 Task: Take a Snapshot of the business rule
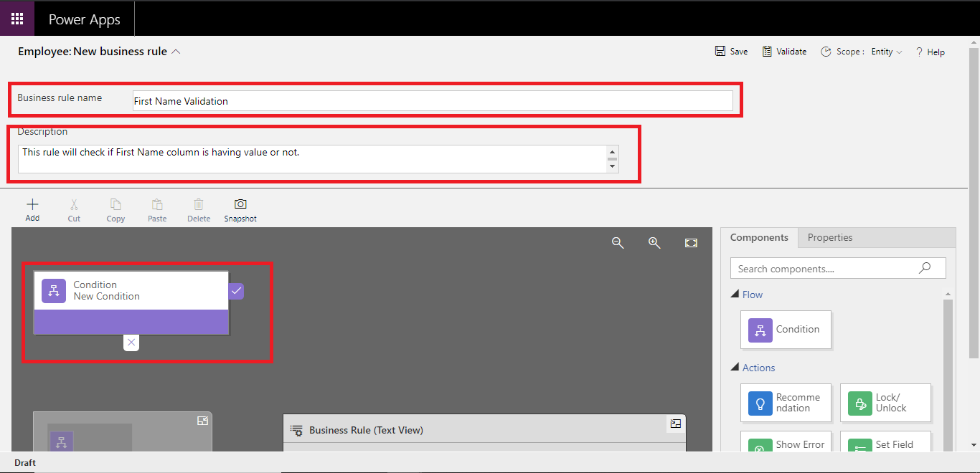tap(240, 209)
